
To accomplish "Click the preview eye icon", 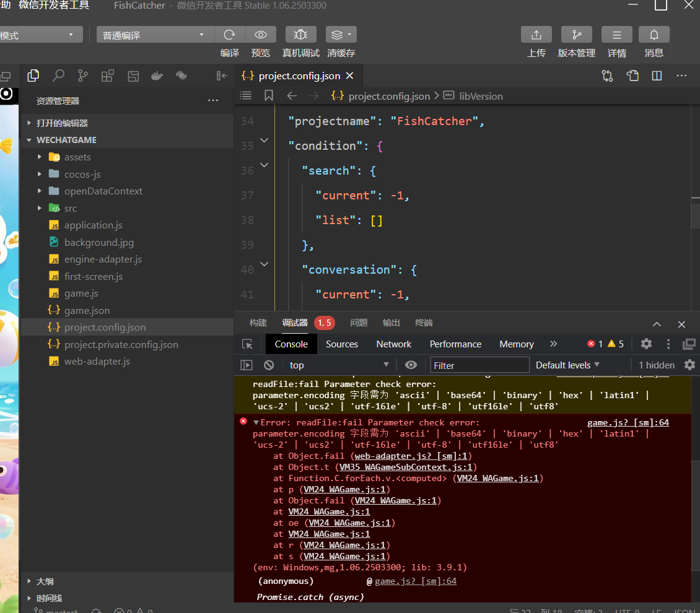I will click(261, 35).
